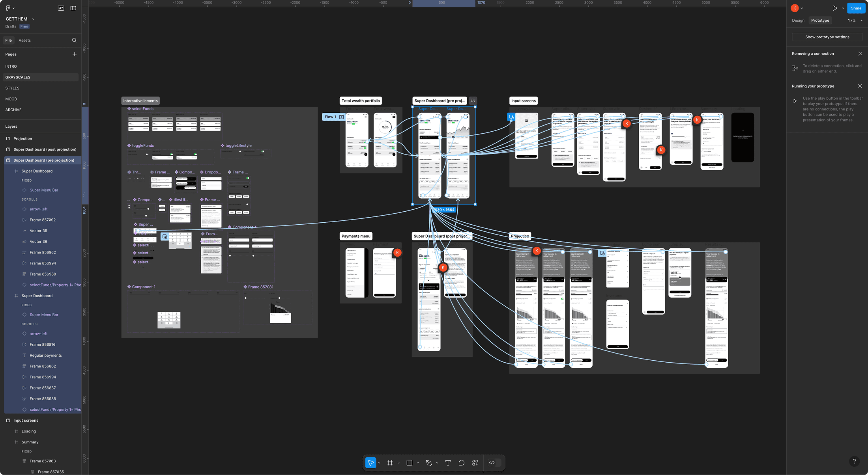Click Show prototype settings
Viewport: 868px width, 475px height.
click(827, 37)
